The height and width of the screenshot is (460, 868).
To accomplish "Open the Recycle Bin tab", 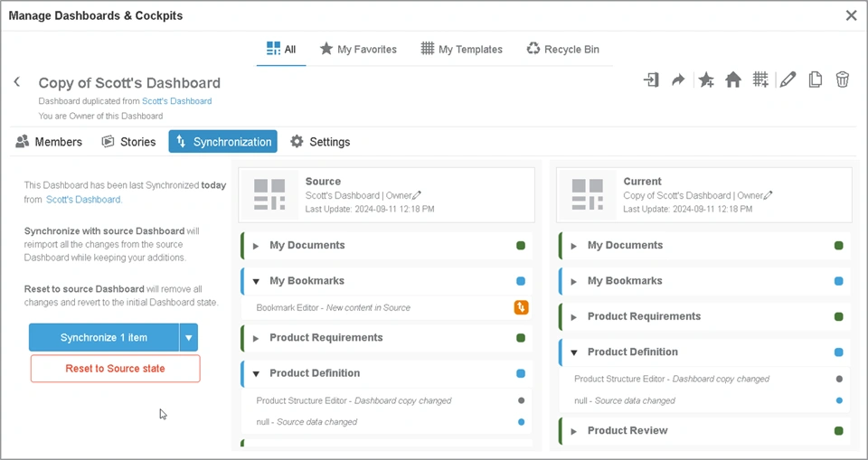I will tap(562, 50).
